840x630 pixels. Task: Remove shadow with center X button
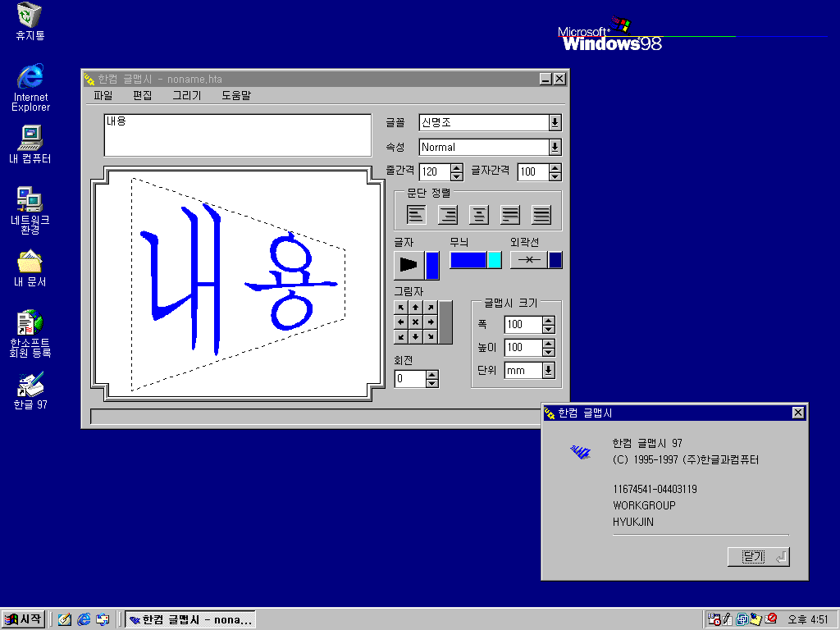415,322
